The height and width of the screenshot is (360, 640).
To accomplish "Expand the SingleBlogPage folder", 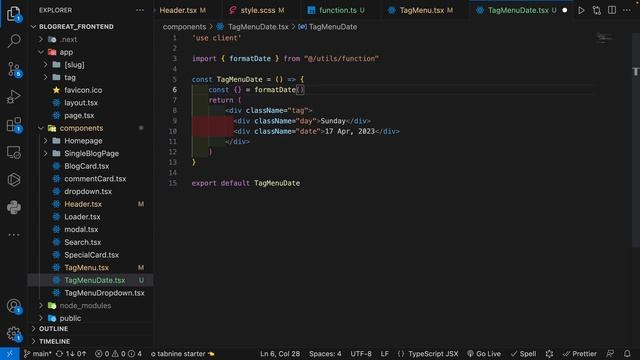I will click(91, 153).
